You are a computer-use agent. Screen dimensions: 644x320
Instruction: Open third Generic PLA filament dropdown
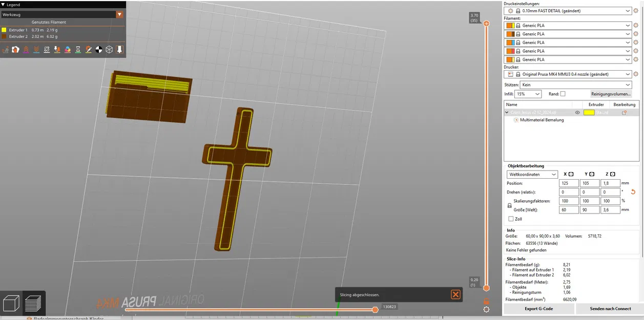(x=569, y=42)
